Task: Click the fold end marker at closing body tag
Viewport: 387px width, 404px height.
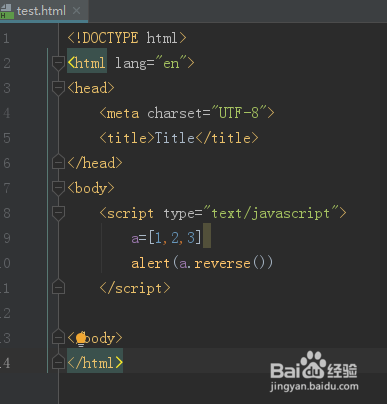Action: pyautogui.click(x=58, y=337)
